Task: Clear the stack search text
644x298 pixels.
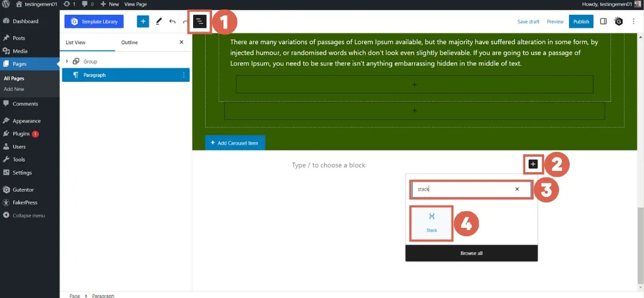Action: 517,189
